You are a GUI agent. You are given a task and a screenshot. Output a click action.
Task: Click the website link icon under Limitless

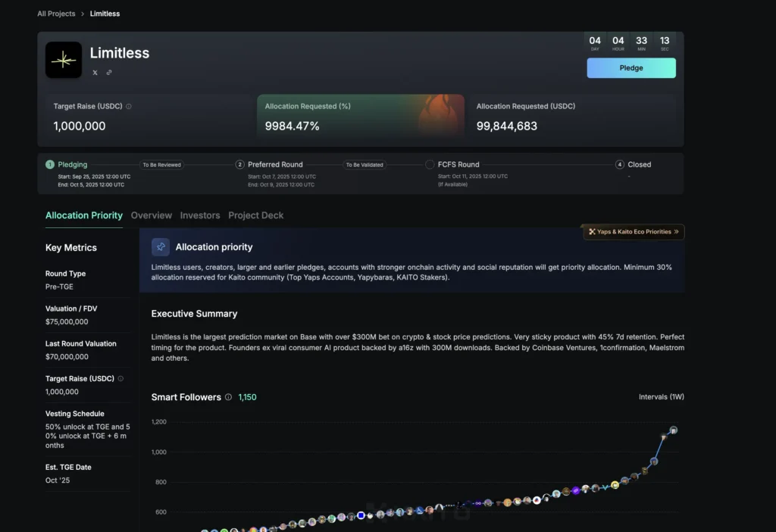point(109,73)
